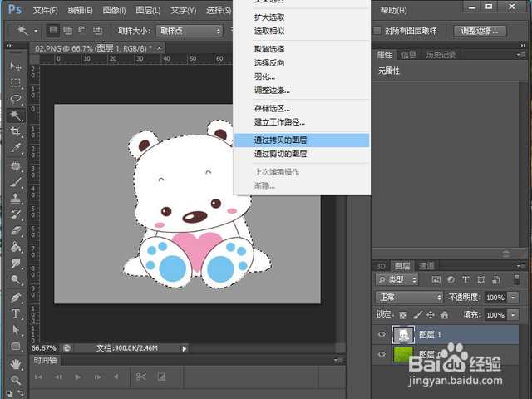Open the properties panel flyout menu
The width and height of the screenshot is (532, 399).
click(521, 55)
